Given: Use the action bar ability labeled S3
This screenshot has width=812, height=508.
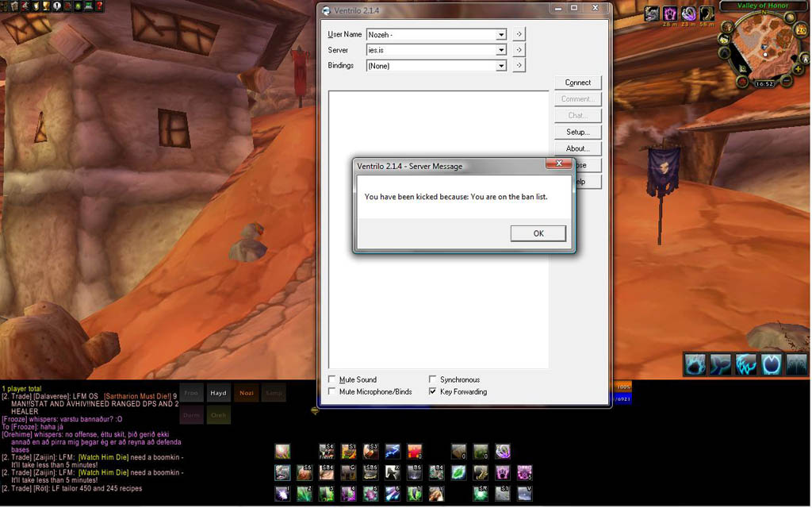Looking at the screenshot, I should [x=370, y=452].
